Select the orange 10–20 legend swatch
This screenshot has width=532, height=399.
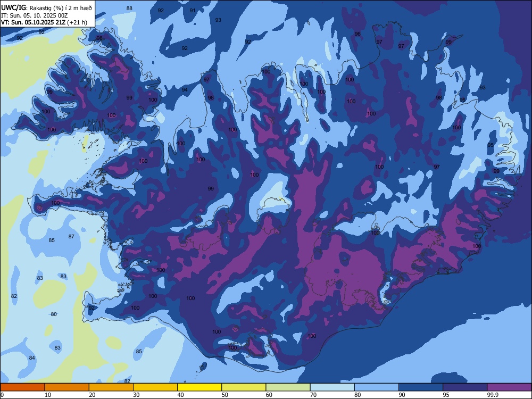pyautogui.click(x=67, y=387)
